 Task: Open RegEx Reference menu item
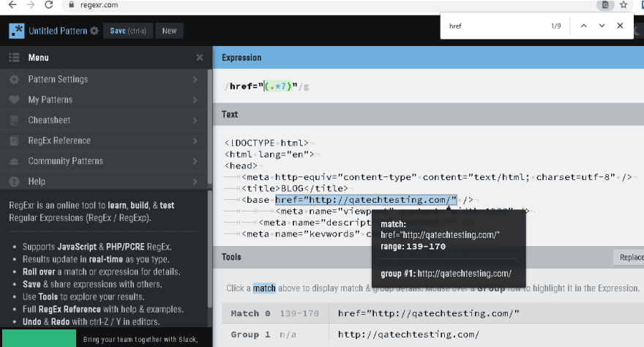[x=103, y=141]
